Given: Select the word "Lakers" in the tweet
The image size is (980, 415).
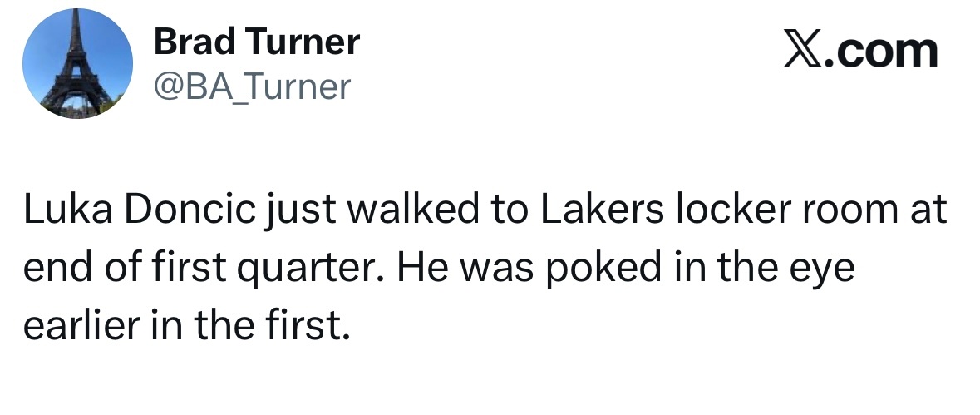Looking at the screenshot, I should 602,211.
